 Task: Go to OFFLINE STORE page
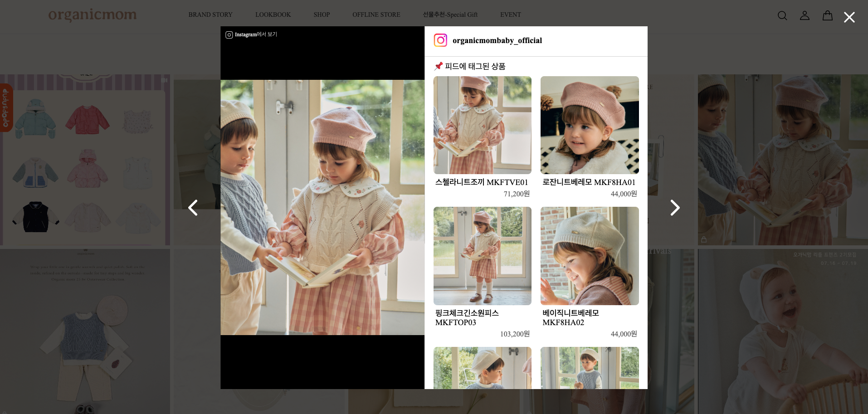click(x=376, y=15)
